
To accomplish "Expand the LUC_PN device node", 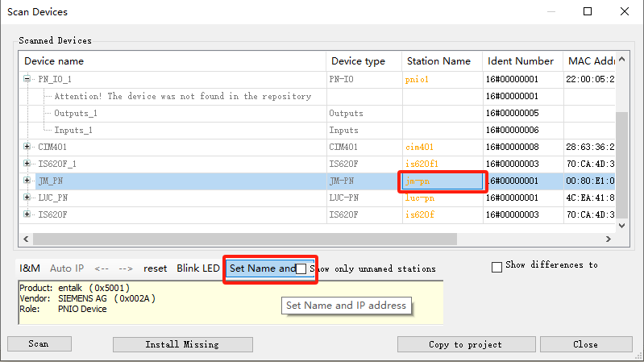I will click(27, 198).
